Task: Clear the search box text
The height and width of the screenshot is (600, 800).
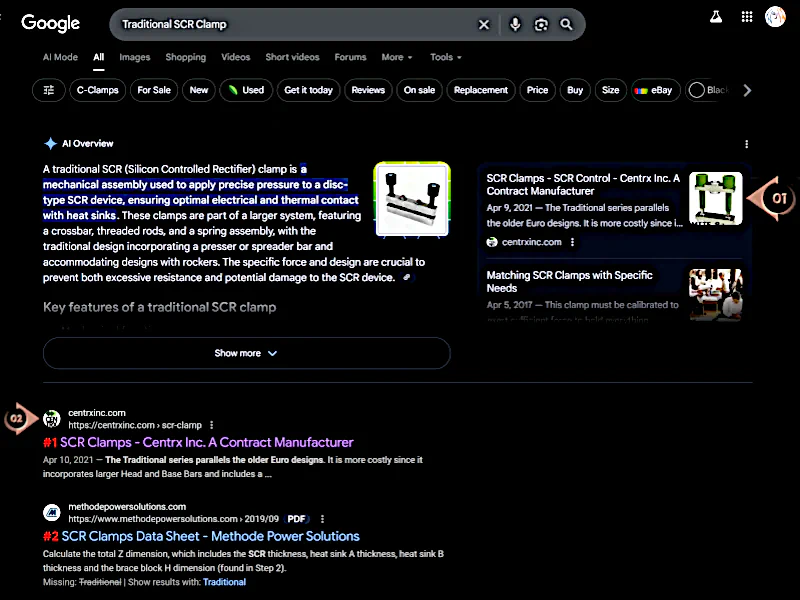Action: (x=484, y=24)
